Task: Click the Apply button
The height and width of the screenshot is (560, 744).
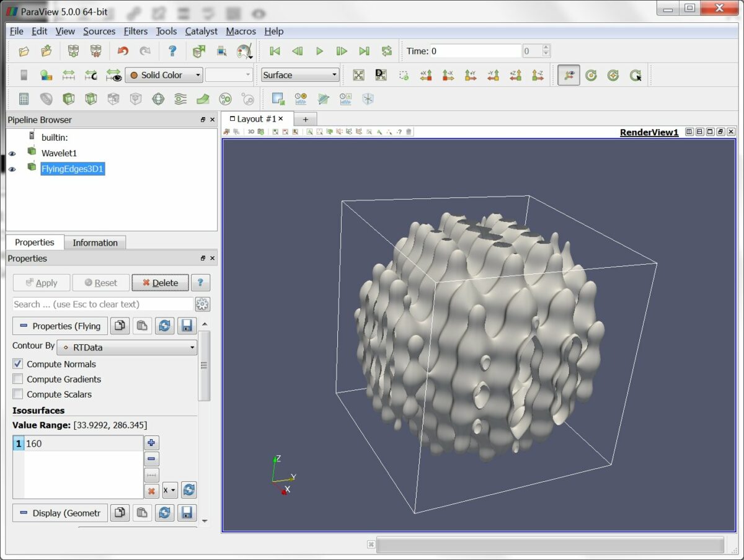Action: coord(42,283)
